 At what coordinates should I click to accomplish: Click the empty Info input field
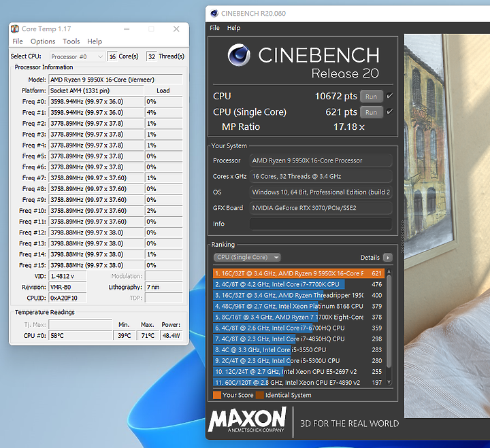(321, 224)
